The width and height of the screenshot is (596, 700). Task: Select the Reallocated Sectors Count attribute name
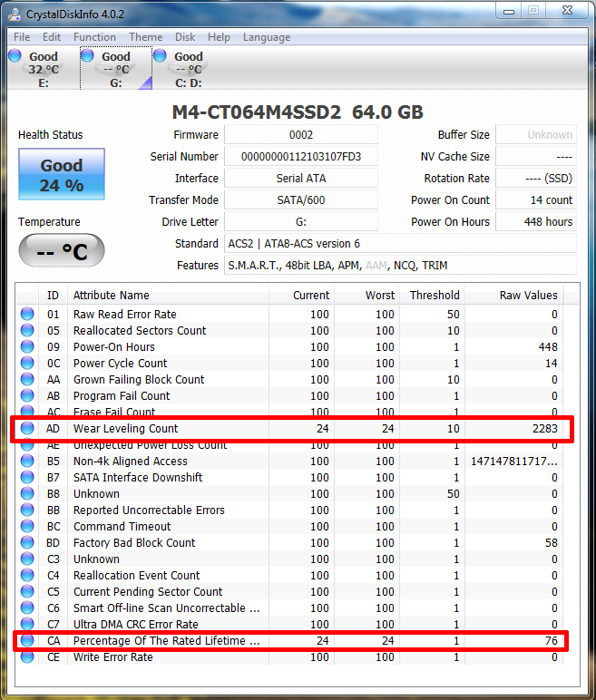click(x=140, y=331)
